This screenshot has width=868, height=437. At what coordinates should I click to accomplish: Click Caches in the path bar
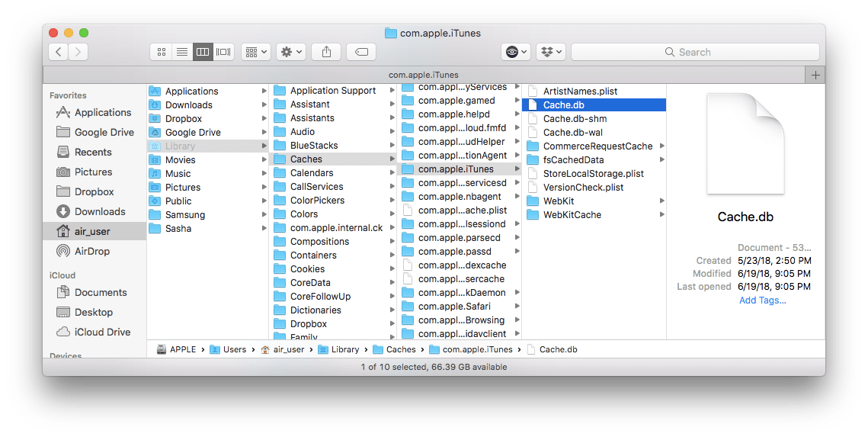coord(395,349)
